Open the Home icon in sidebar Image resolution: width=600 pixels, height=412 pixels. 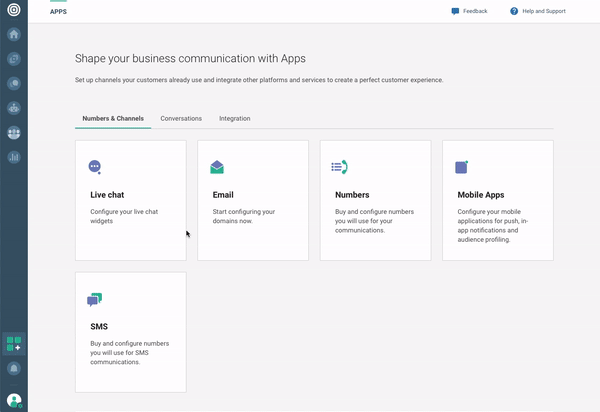(x=14, y=34)
